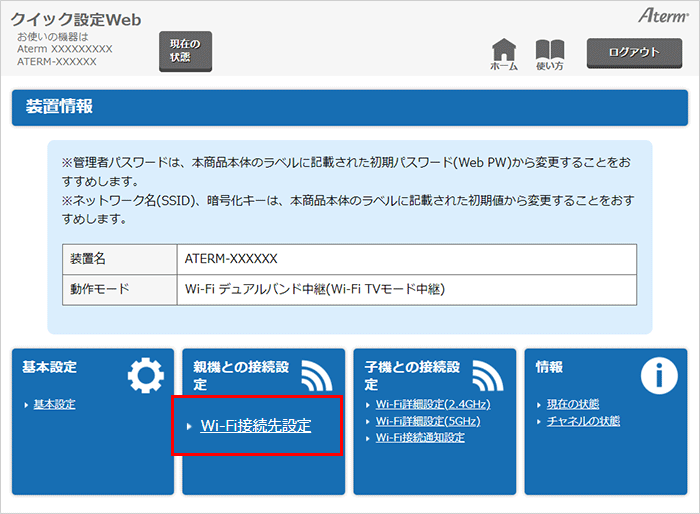The width and height of the screenshot is (700, 514).
Task: Open the 現在の状態 link in 情報 panel
Action: [572, 404]
